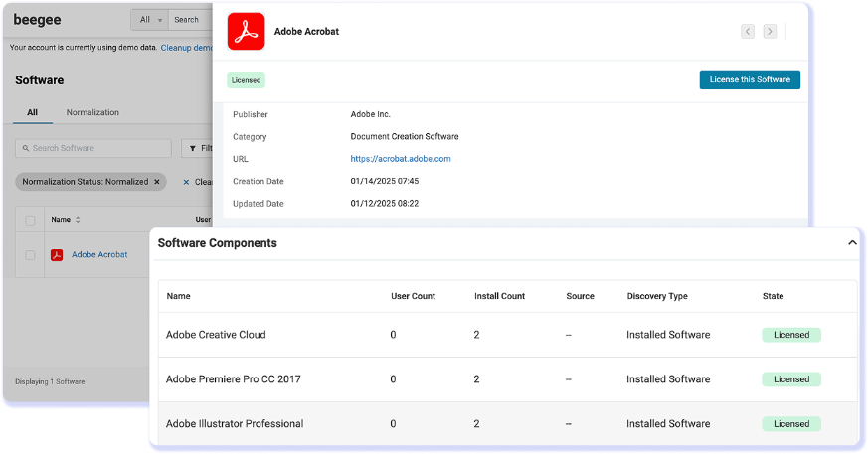
Task: Click the State column header
Action: (773, 296)
